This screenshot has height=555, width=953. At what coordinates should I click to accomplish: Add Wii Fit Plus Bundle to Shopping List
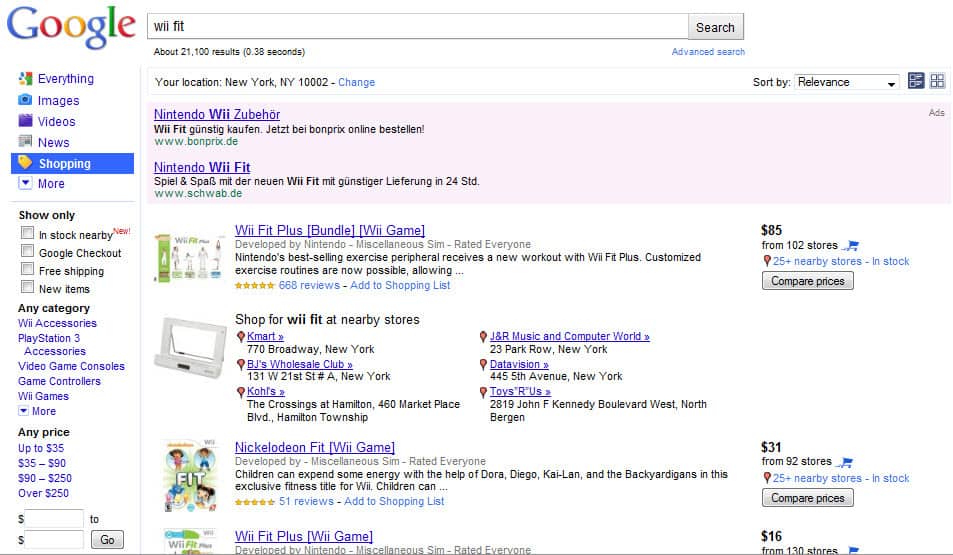(x=400, y=285)
